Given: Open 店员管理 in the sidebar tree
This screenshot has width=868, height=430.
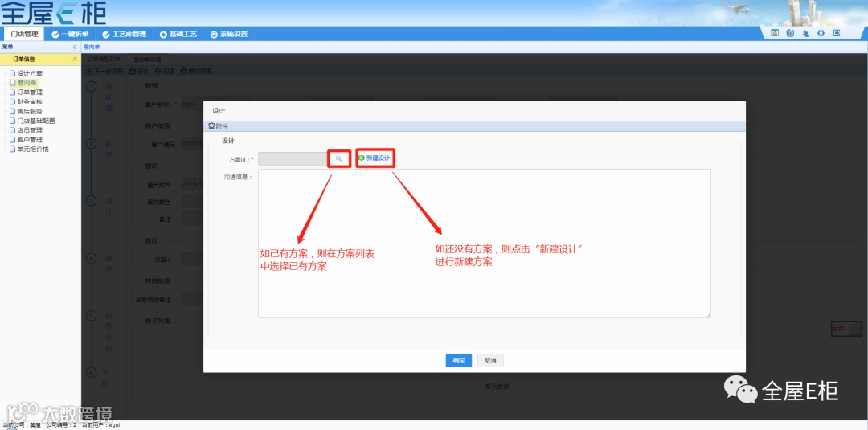Looking at the screenshot, I should click(x=26, y=130).
